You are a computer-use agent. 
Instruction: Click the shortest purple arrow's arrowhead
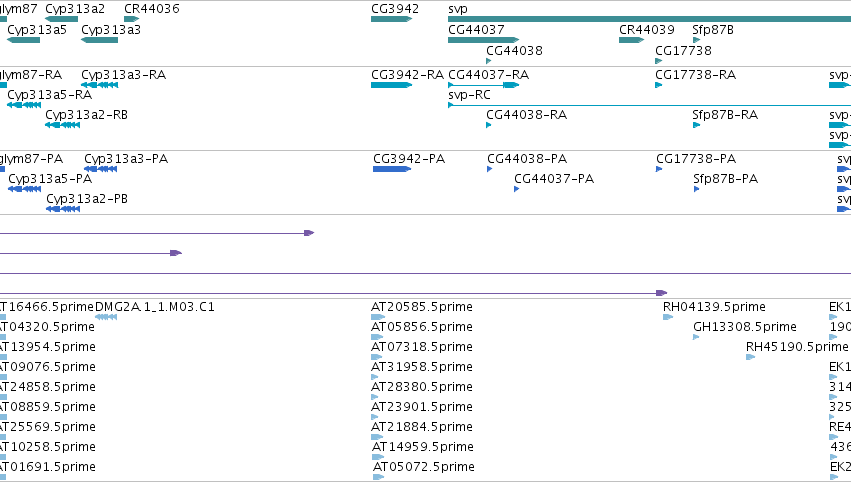coord(176,253)
